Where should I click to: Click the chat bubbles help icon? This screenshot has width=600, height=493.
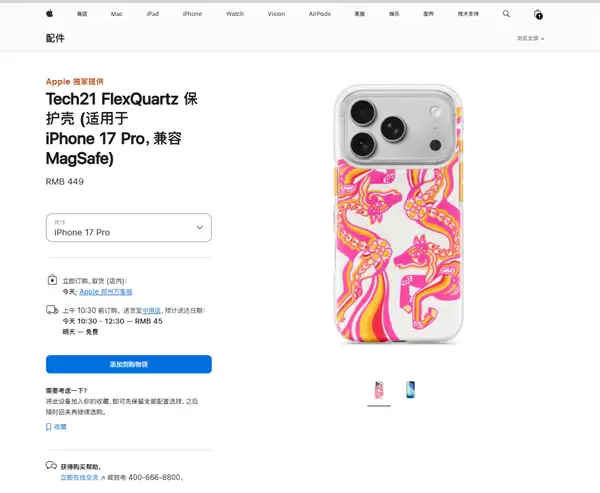pyautogui.click(x=51, y=466)
